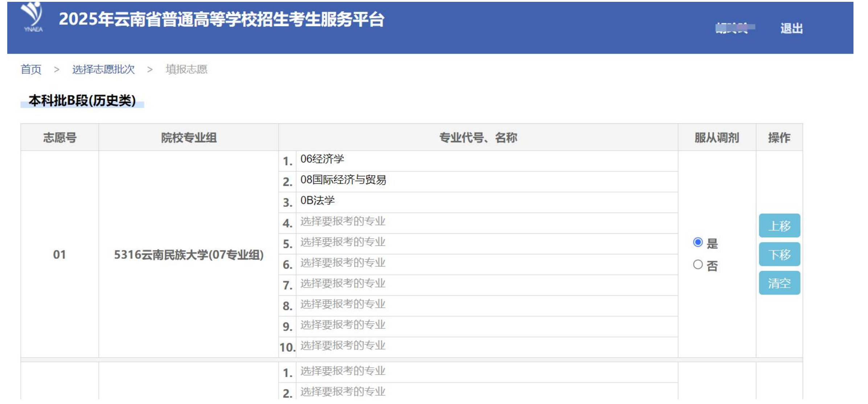Open major slot 1 showing 06经济学
Screen dimensions: 868x404
tap(486, 160)
